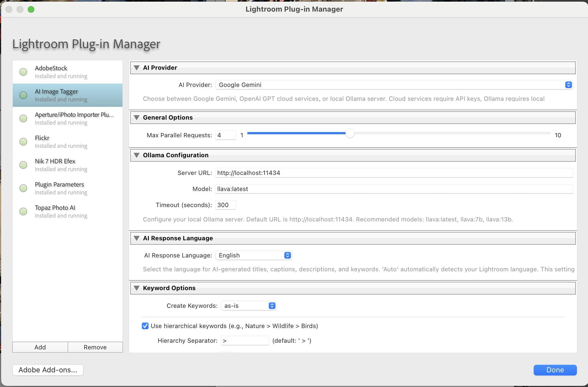
Task: Click the Add button to install a plugin
Action: click(40, 347)
